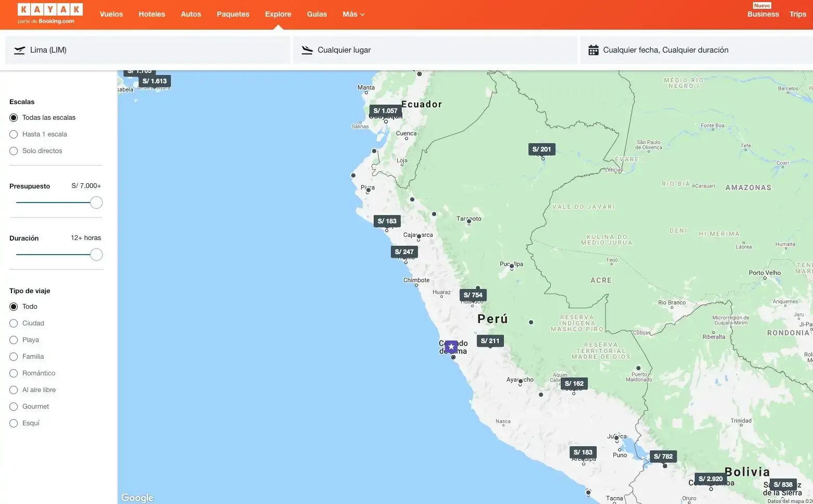Click the Presupuesto slider handle
The height and width of the screenshot is (504, 813).
click(x=96, y=203)
